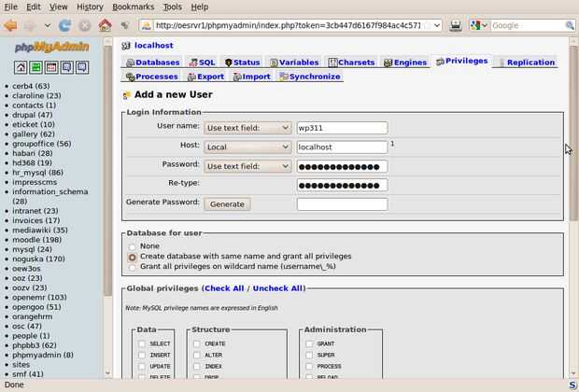Click the Check All link
Viewport: 579px width, 392px height.
pyautogui.click(x=224, y=288)
